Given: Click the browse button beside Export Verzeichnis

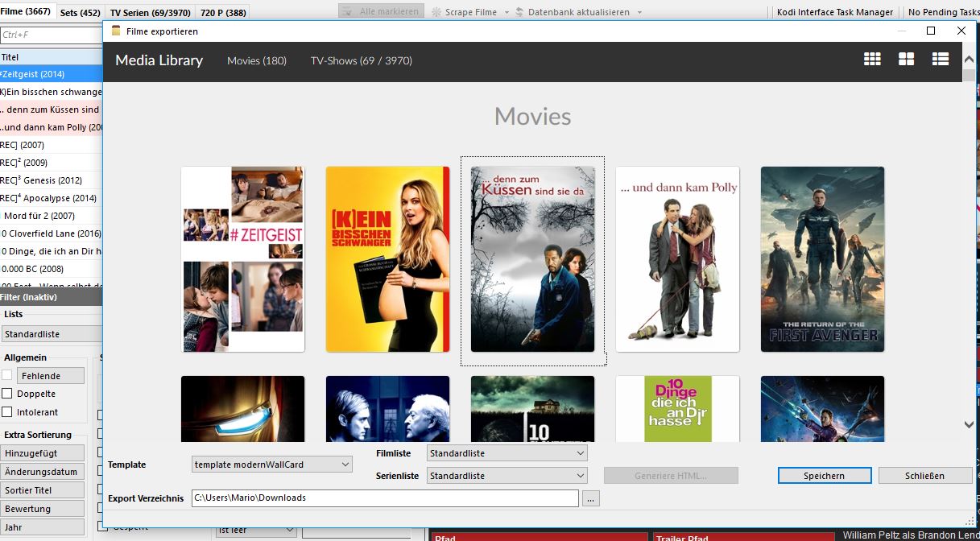Looking at the screenshot, I should 591,498.
